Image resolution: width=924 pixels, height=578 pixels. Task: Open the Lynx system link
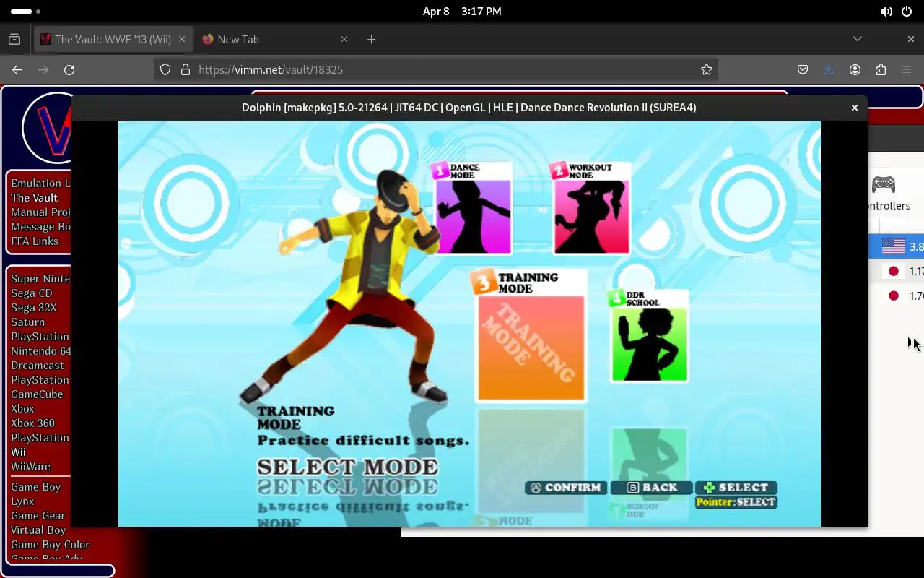(22, 501)
